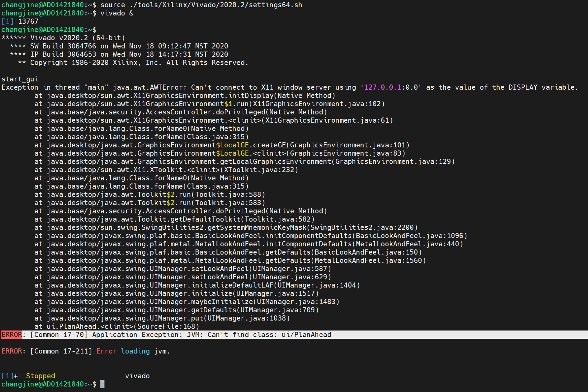The image size is (588, 392).
Task: Click the 'UIManager.java:709' trace line
Action: click(177, 310)
